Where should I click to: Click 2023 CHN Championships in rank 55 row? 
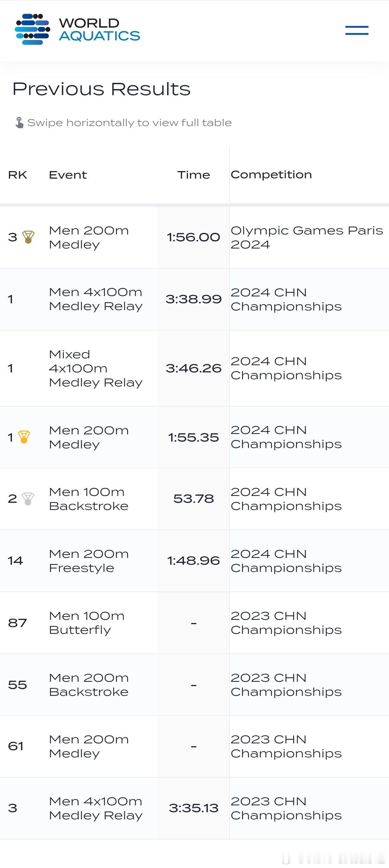click(x=286, y=685)
